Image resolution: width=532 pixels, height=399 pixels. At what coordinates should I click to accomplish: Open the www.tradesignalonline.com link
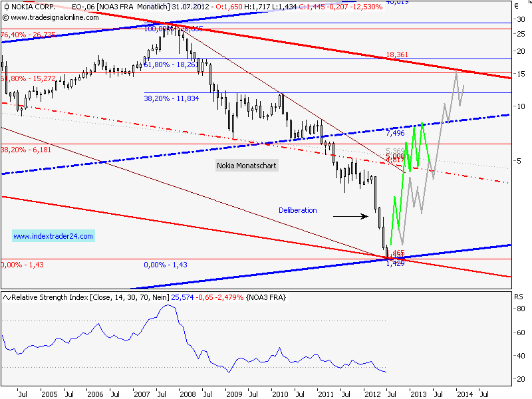coord(55,18)
